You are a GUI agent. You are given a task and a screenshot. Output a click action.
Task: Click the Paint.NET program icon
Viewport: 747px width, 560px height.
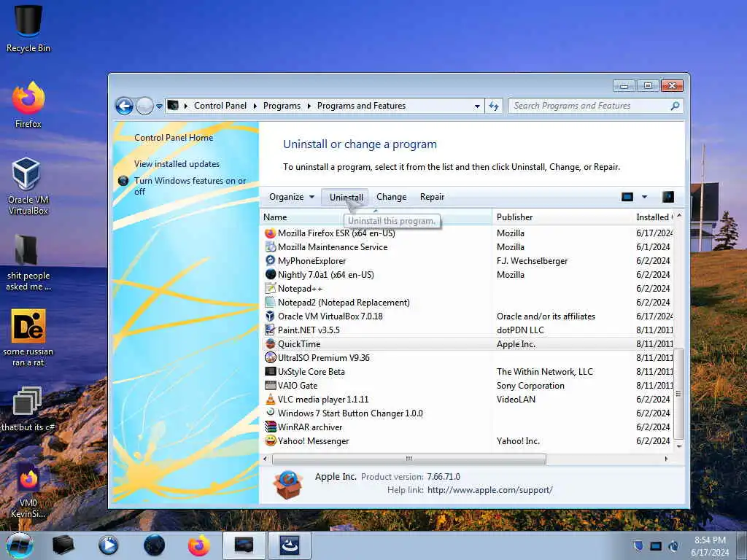tap(270, 330)
